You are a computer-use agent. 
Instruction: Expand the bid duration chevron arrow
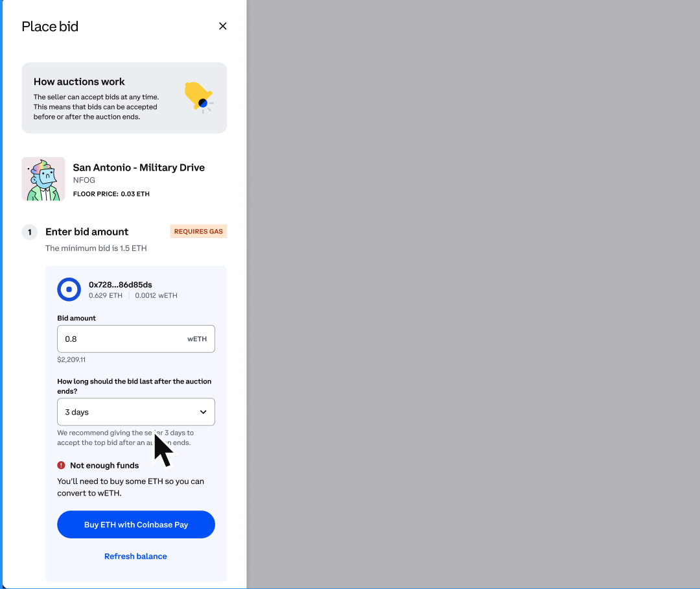click(203, 412)
